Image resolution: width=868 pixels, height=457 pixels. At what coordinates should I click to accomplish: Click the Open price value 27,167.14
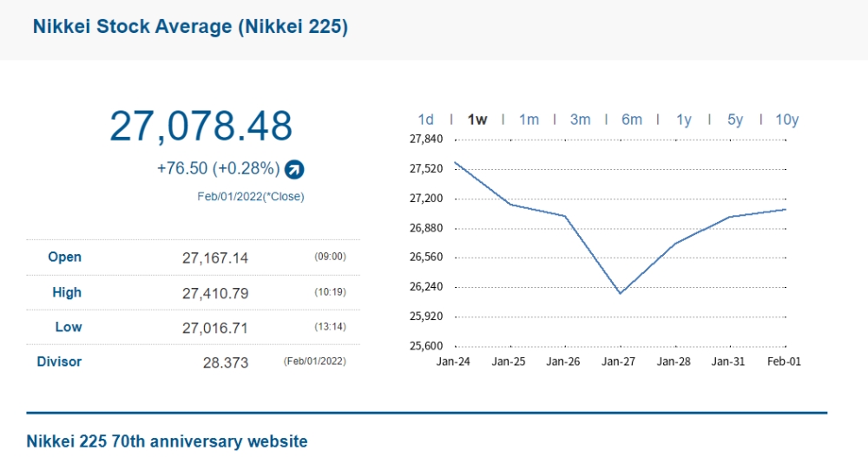coord(215,258)
